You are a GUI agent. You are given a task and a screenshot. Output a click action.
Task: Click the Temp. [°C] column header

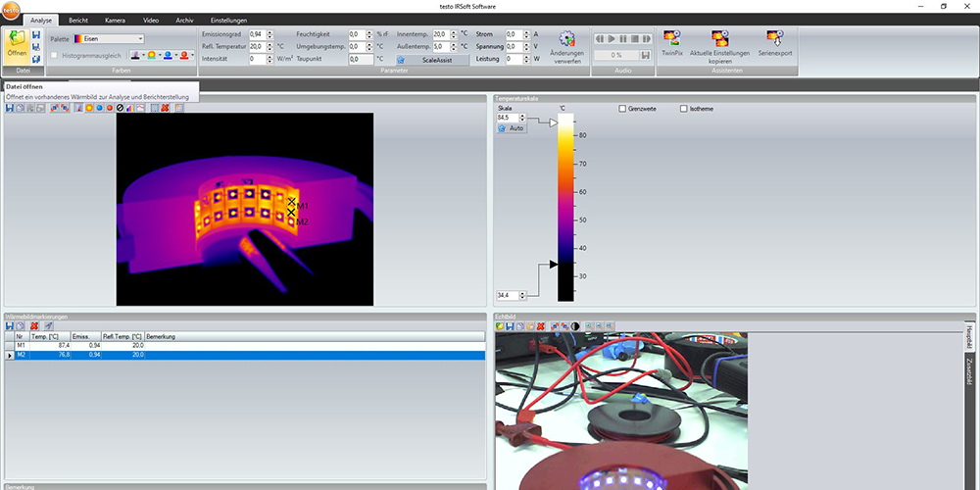[x=50, y=336]
